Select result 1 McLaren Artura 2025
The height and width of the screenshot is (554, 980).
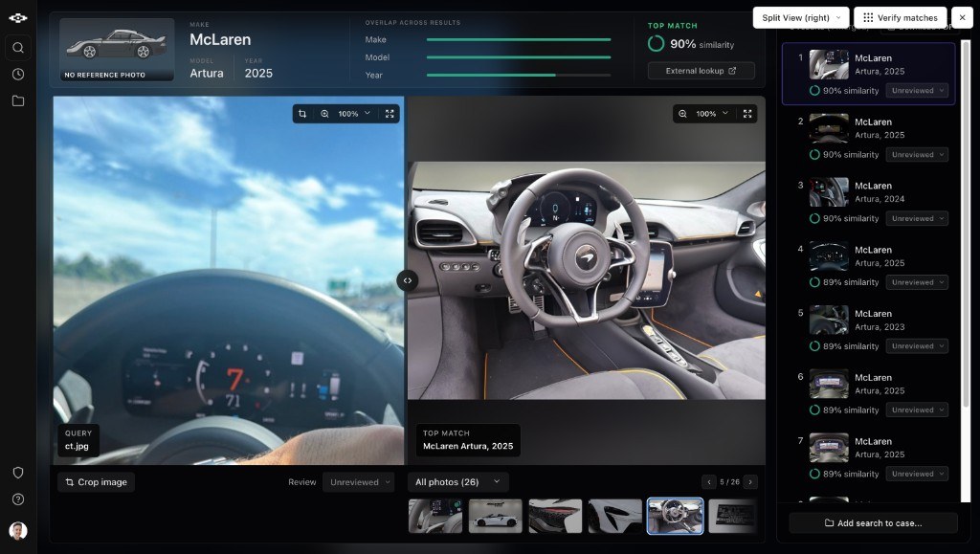869,74
